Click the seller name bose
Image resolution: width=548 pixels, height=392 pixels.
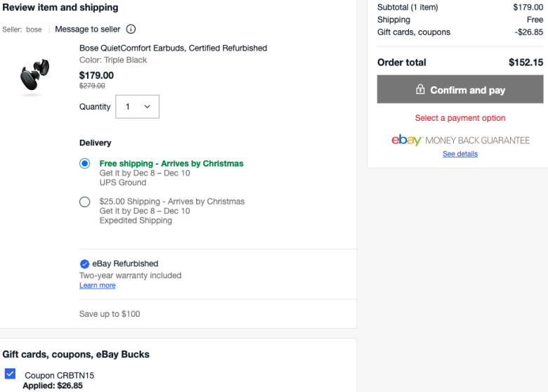pos(34,30)
